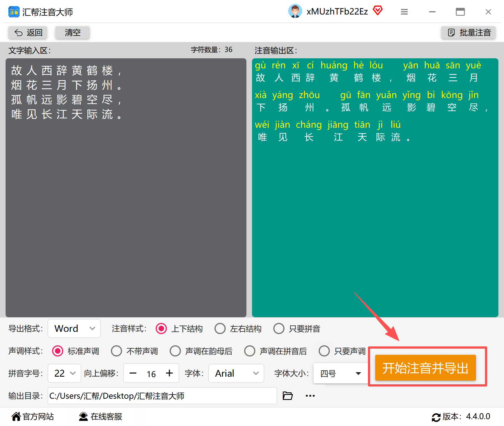Open the pinyin size 22 dropdown

click(x=64, y=373)
